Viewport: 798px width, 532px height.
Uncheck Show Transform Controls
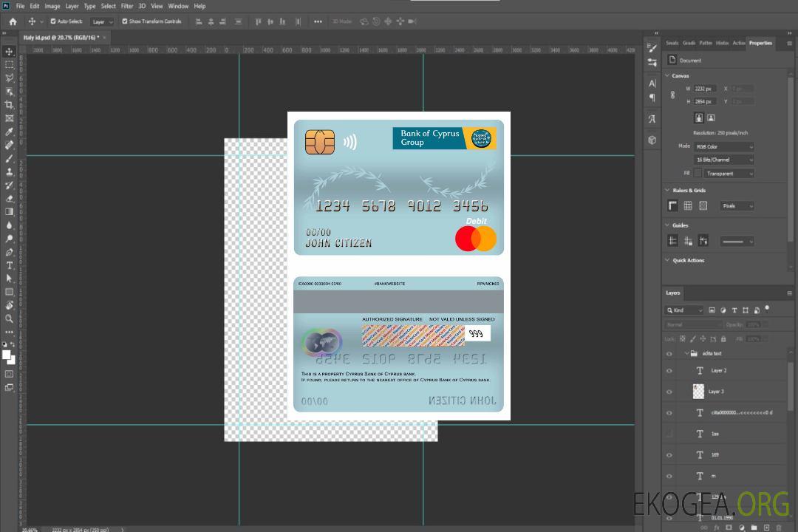click(125, 21)
